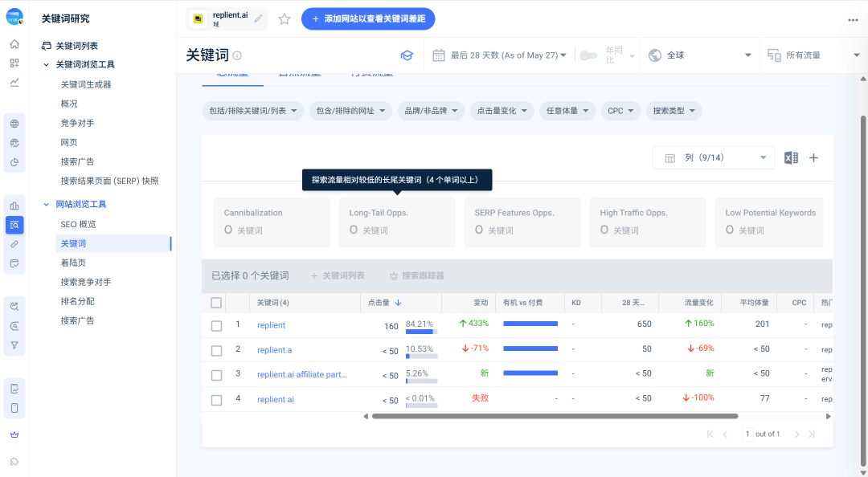The height and width of the screenshot is (477, 868).
Task: Click the horizontal table scrollbar
Action: point(555,416)
